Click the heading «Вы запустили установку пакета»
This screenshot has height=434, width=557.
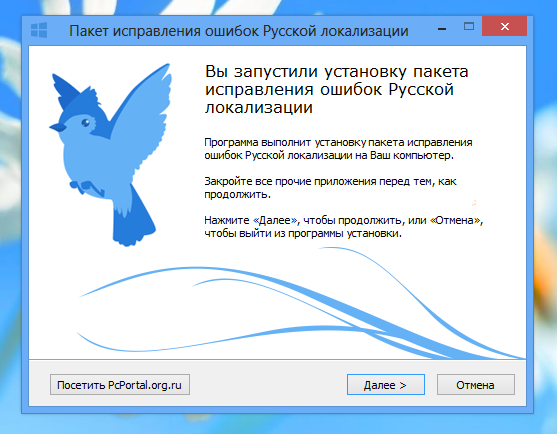pyautogui.click(x=336, y=72)
